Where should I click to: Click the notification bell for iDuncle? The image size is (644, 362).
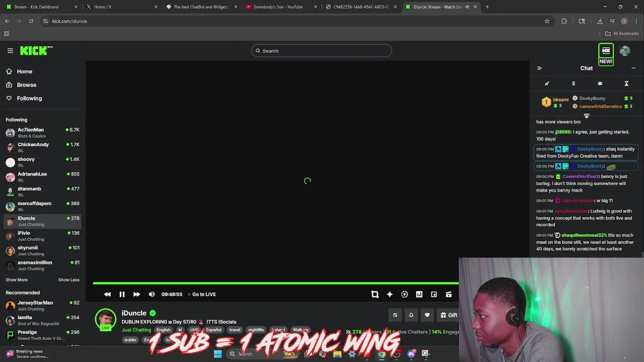click(411, 315)
